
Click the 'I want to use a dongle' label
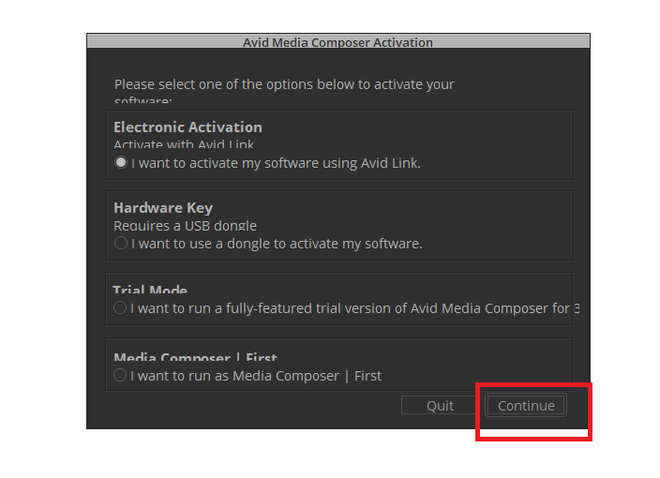tap(276, 243)
